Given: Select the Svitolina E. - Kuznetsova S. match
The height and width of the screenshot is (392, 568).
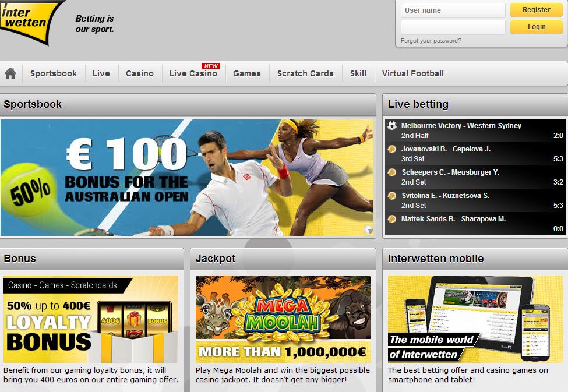Looking at the screenshot, I should (x=475, y=200).
